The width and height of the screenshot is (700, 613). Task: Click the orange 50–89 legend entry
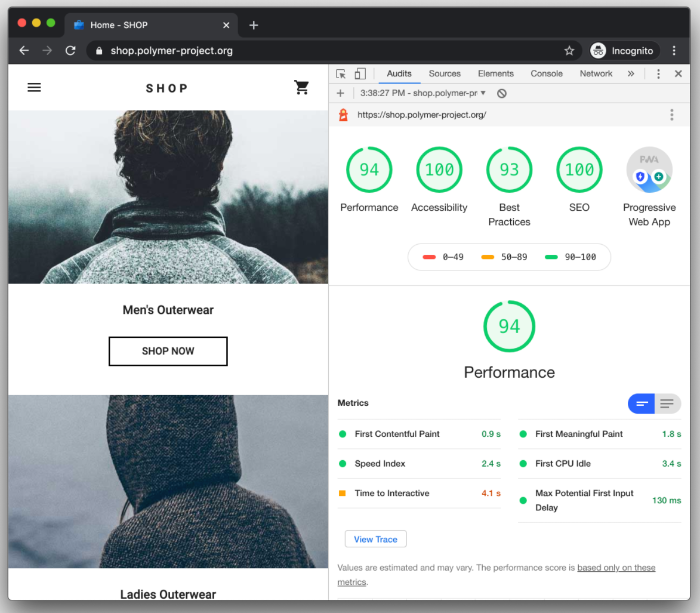coord(504,257)
